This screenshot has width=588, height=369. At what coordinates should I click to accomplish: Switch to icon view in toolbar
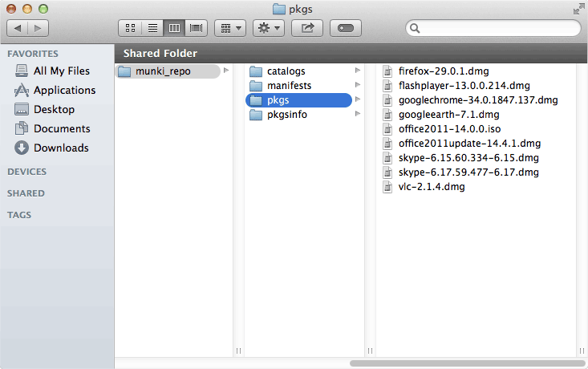coord(130,28)
